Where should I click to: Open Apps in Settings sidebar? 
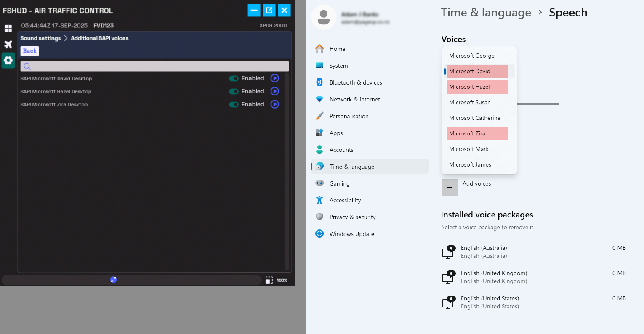point(370,133)
